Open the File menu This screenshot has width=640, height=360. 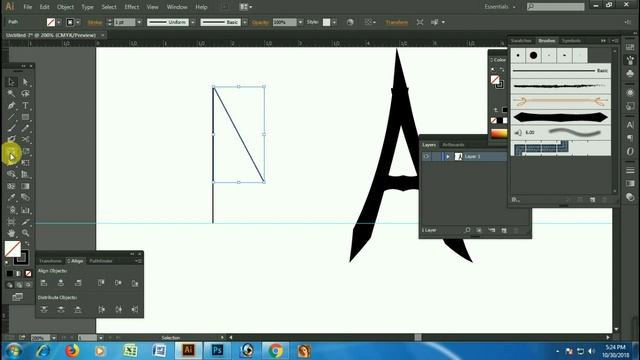(27, 7)
